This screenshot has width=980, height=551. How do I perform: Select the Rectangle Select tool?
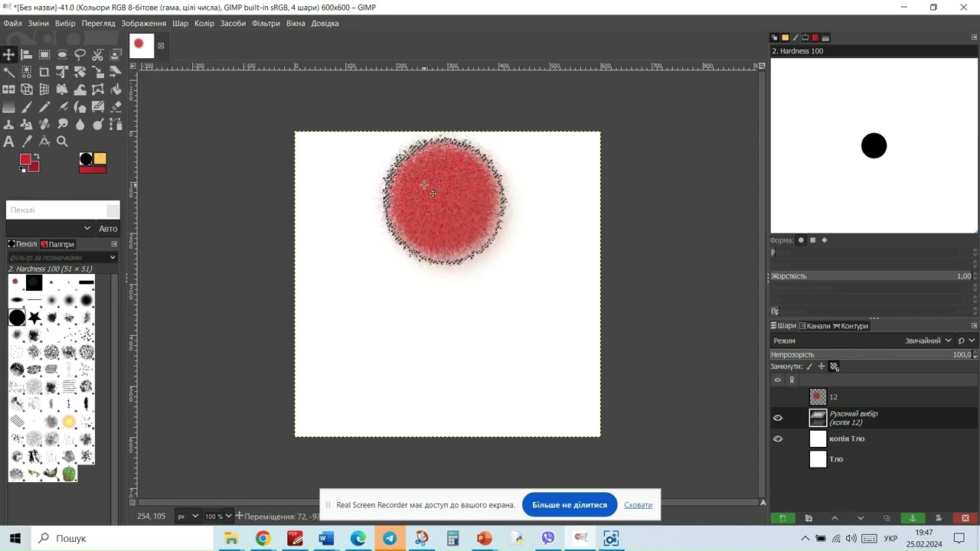click(x=44, y=54)
